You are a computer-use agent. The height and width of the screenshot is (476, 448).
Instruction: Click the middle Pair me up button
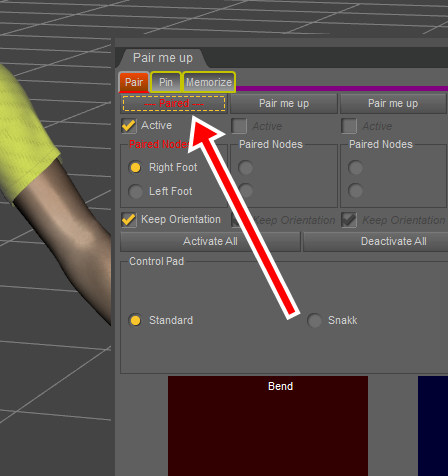[284, 104]
